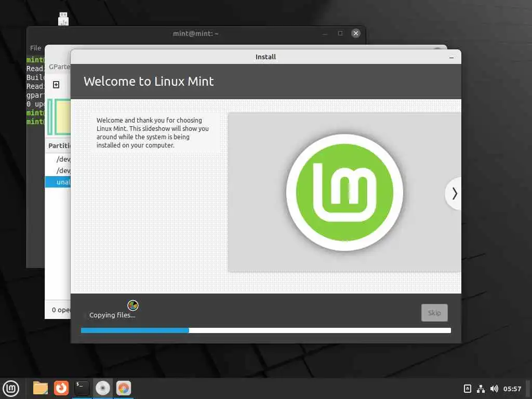This screenshot has height=399, width=532.
Task: Maximize the mint@mint terminal window
Action: tap(340, 33)
